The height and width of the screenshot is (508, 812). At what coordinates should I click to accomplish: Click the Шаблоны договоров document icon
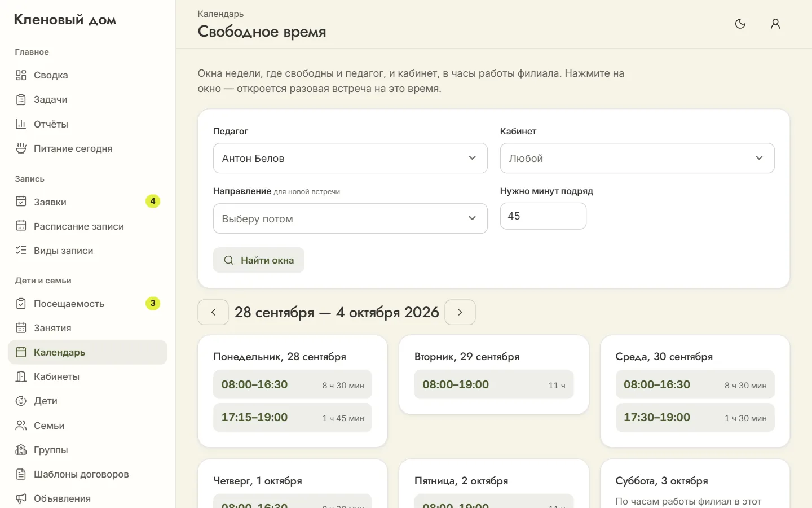pos(21,474)
